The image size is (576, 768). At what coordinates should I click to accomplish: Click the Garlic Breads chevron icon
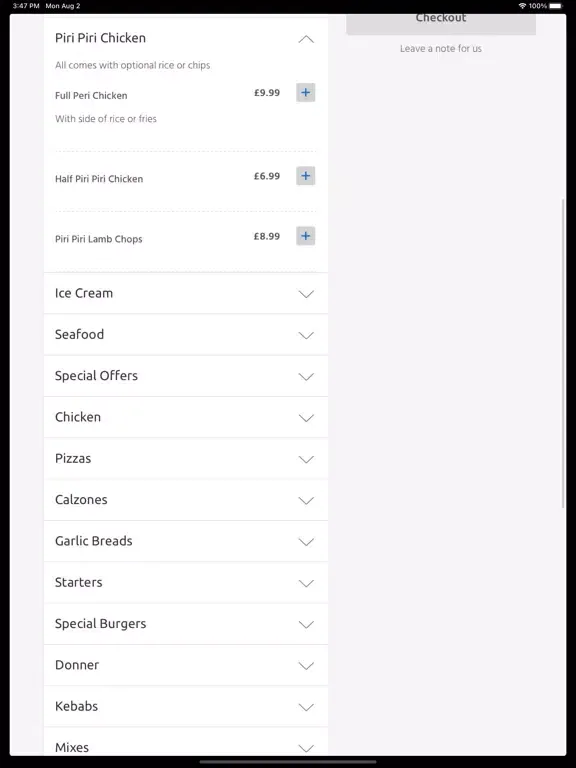[306, 542]
